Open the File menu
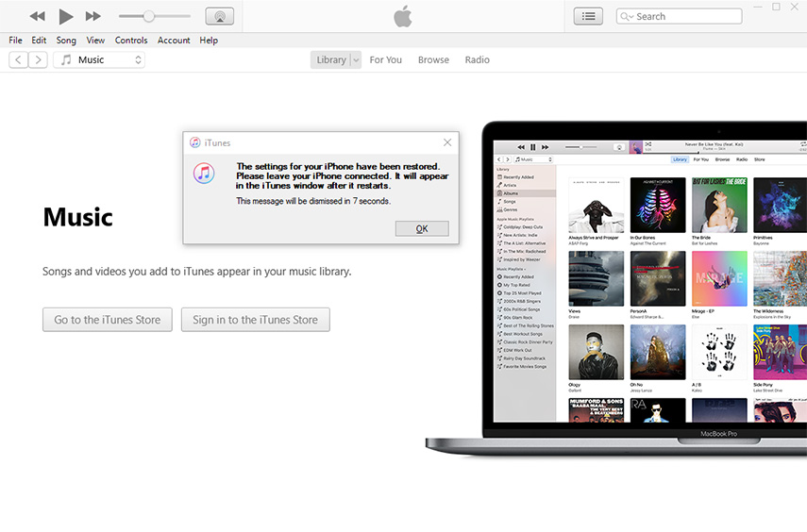This screenshot has width=807, height=532. (15, 41)
